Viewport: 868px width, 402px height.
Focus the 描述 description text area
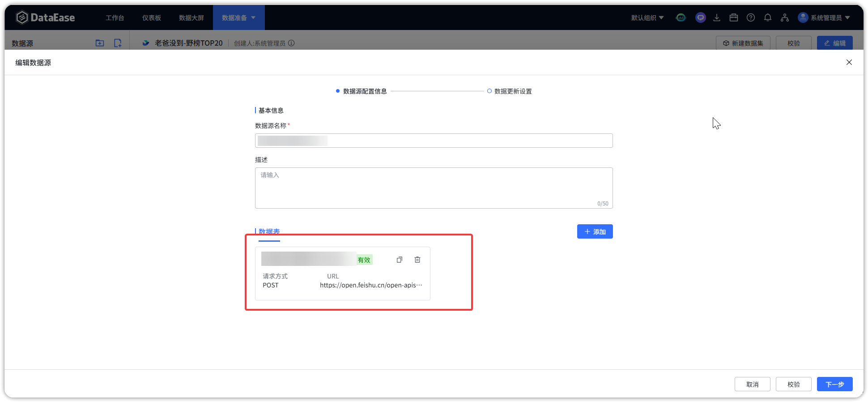pos(433,188)
